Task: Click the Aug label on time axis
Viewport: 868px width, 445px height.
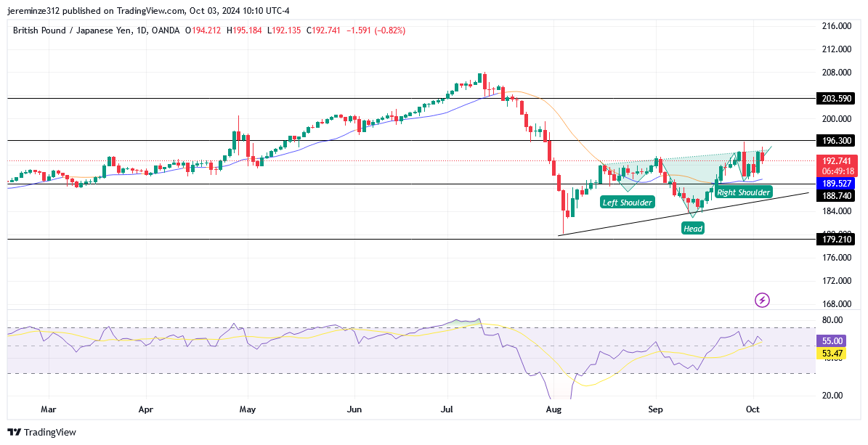Action: (553, 409)
